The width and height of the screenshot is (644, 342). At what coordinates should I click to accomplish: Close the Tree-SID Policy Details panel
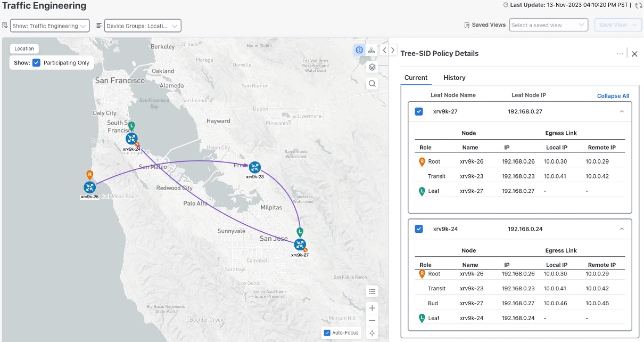pos(634,54)
